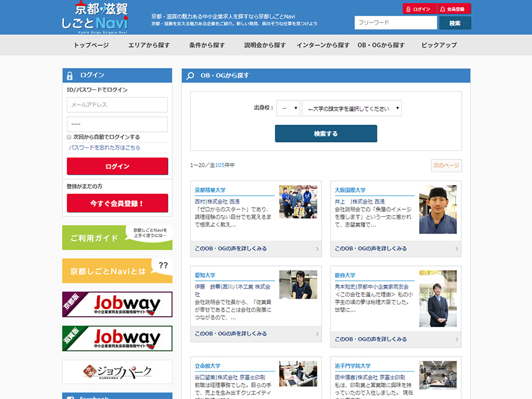Click the 追手門学院大学 card photo
Viewport: 532px width, 399px height.
point(437,375)
